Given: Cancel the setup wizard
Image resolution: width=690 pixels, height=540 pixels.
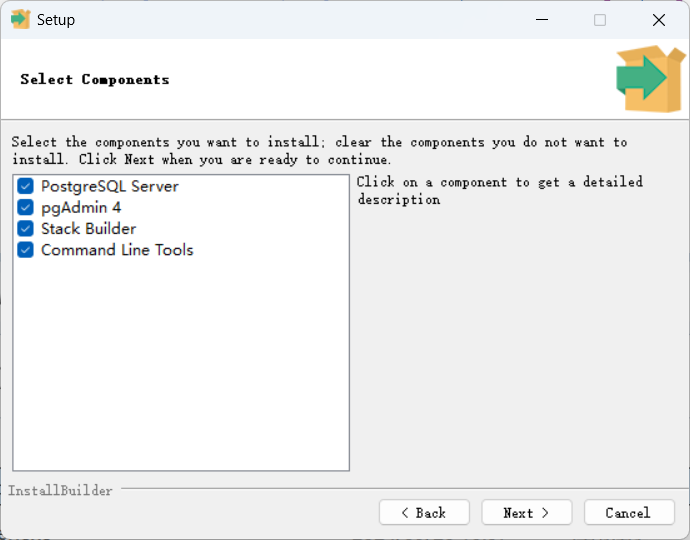Looking at the screenshot, I should tap(629, 513).
